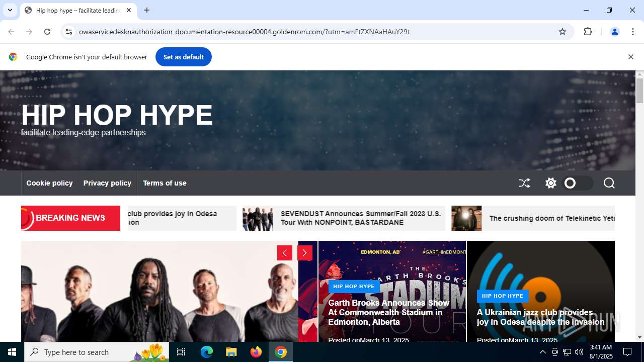Open Privacy policy menu item
644x362 pixels.
point(107,183)
